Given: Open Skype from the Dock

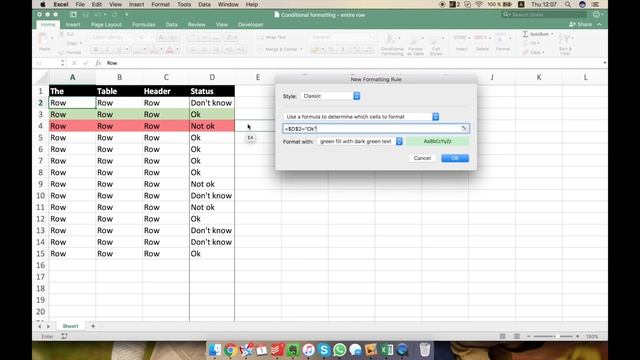Looking at the screenshot, I should click(x=324, y=350).
